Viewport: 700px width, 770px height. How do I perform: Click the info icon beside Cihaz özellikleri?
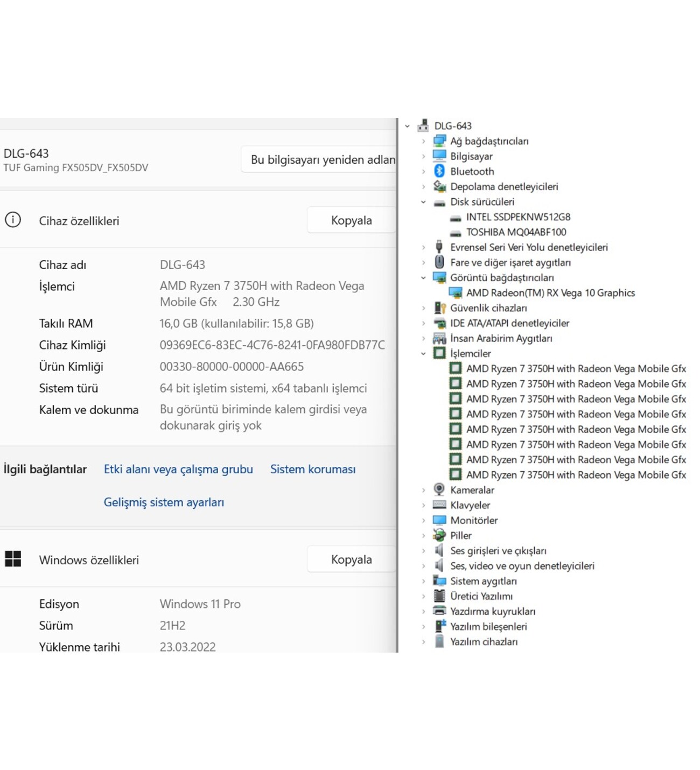[x=13, y=220]
